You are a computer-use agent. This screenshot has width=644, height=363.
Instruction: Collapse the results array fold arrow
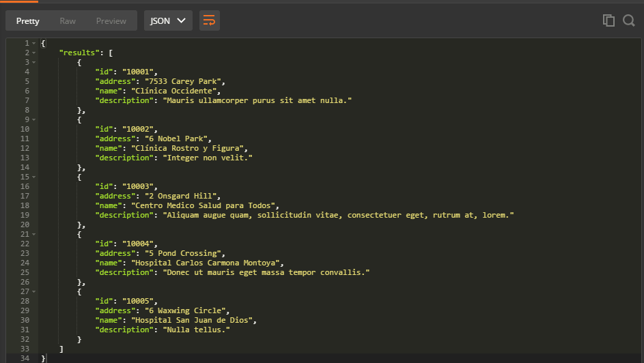coord(34,53)
